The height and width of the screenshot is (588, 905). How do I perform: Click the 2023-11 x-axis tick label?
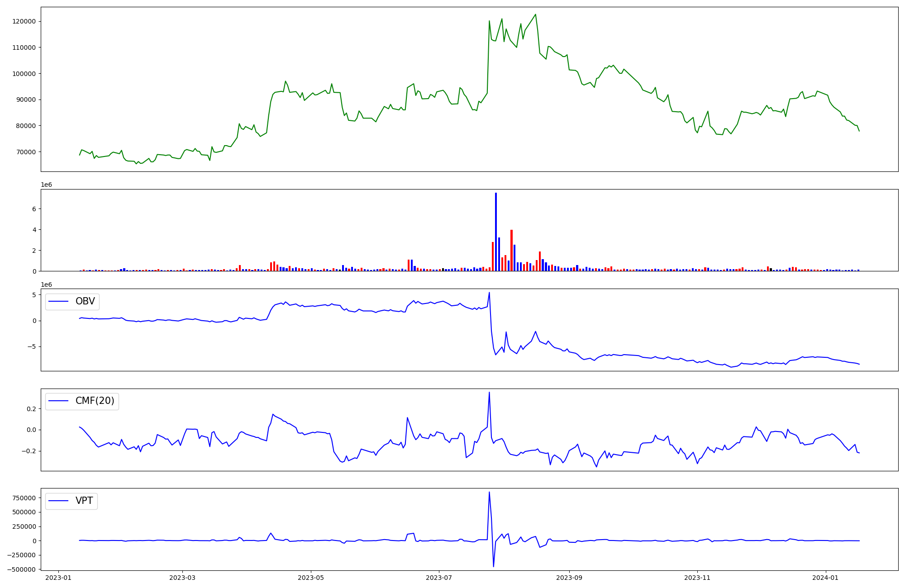pyautogui.click(x=697, y=578)
